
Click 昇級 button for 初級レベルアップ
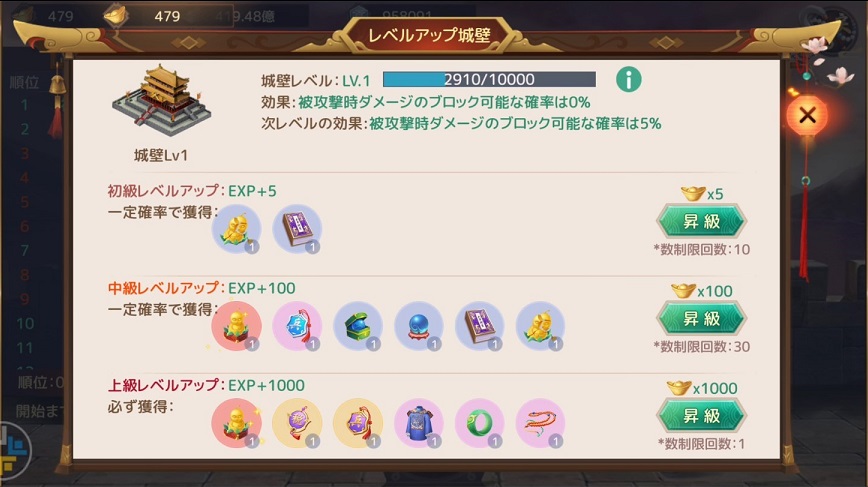pos(701,221)
